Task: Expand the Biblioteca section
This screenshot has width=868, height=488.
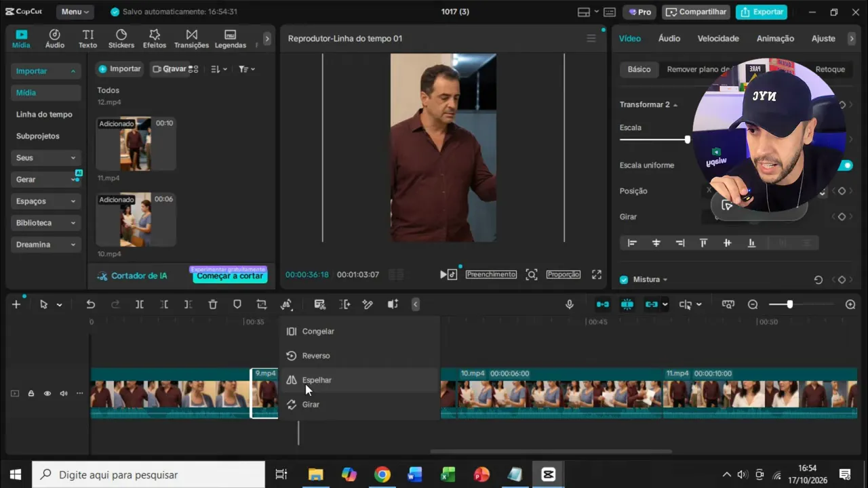Action: click(x=46, y=223)
